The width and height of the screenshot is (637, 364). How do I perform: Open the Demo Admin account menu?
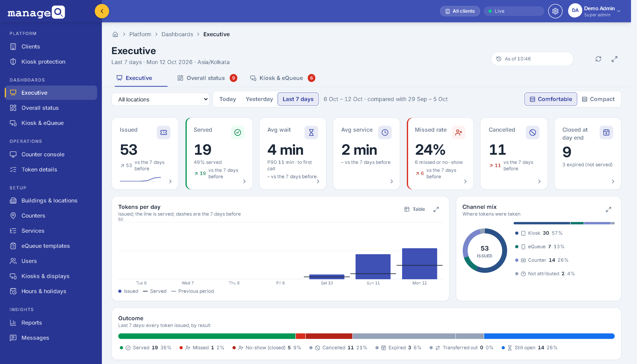pyautogui.click(x=594, y=11)
